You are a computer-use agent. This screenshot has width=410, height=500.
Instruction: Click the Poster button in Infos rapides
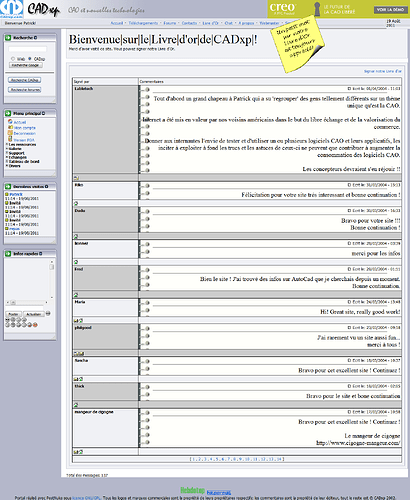(x=13, y=314)
